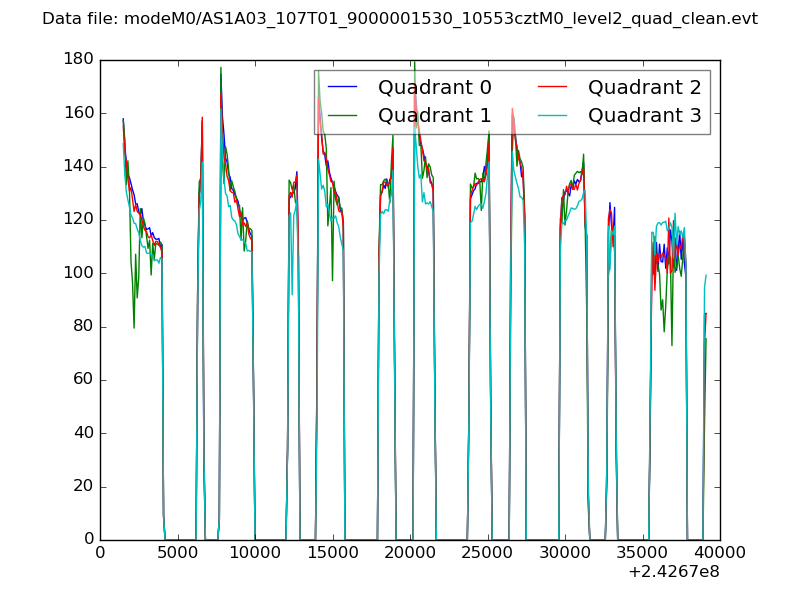The width and height of the screenshot is (800, 600).
Task: Click the 5000 tick label on x-axis
Action: [x=177, y=552]
